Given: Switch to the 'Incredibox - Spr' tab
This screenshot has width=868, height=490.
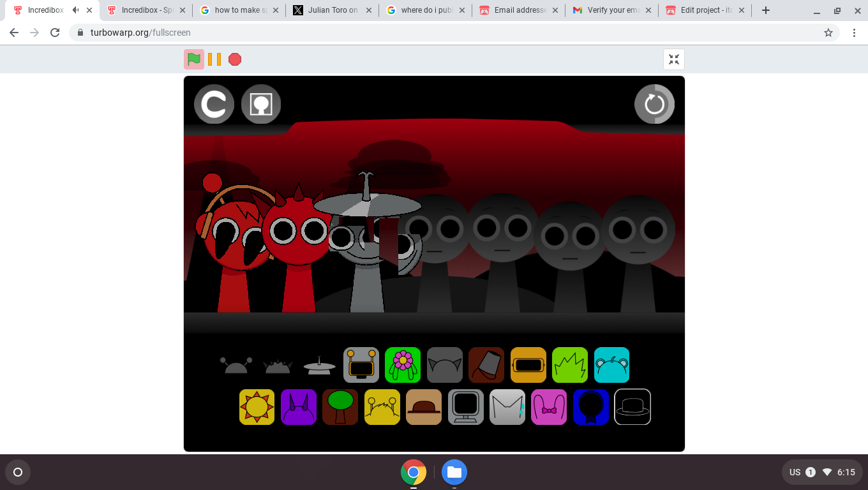Looking at the screenshot, I should click(x=147, y=10).
